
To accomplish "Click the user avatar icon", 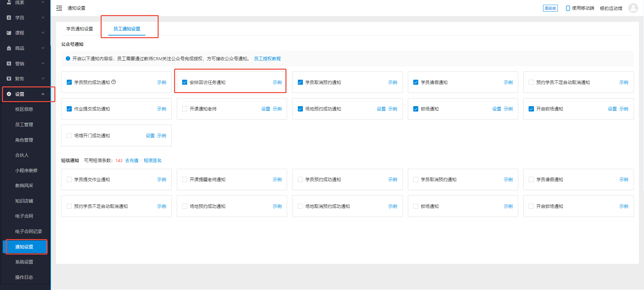I will pos(633,8).
